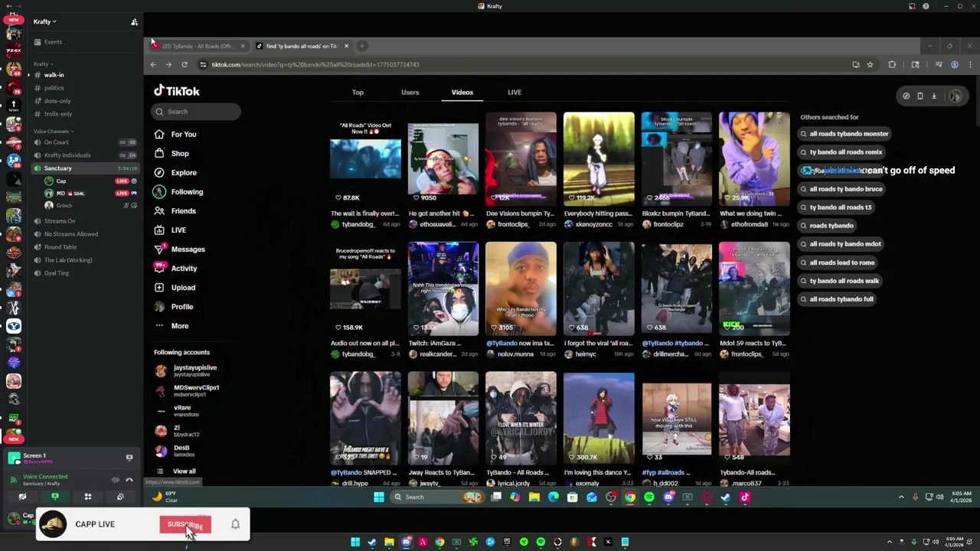This screenshot has height=551, width=980.
Task: Click the Upload plus icon
Action: point(159,287)
